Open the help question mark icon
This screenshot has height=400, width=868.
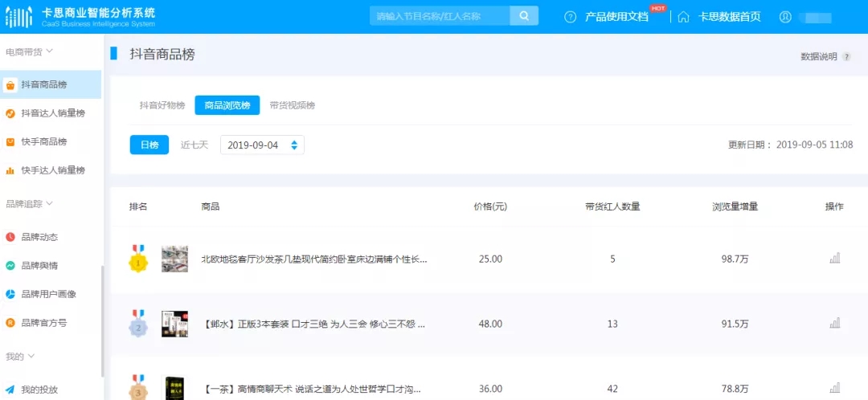(571, 17)
